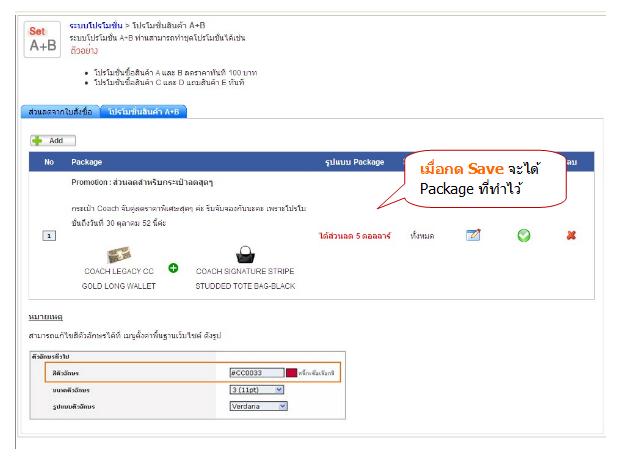Click the Add button with green plus
Screen dimensions: 629x466
53,141
